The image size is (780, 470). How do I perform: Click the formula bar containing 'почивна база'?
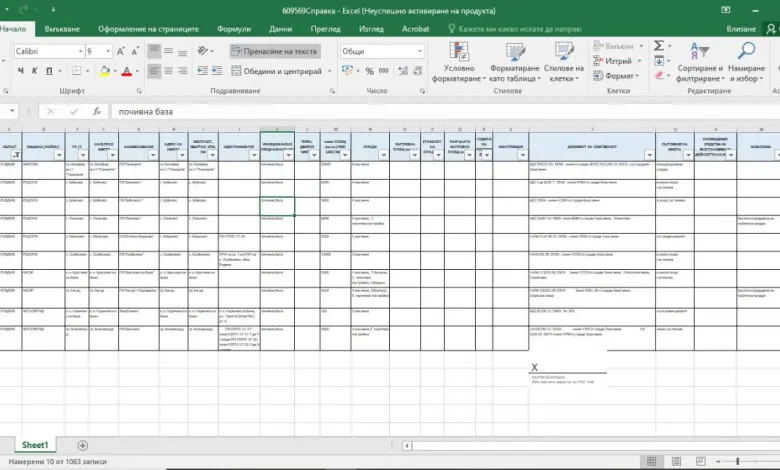point(400,112)
